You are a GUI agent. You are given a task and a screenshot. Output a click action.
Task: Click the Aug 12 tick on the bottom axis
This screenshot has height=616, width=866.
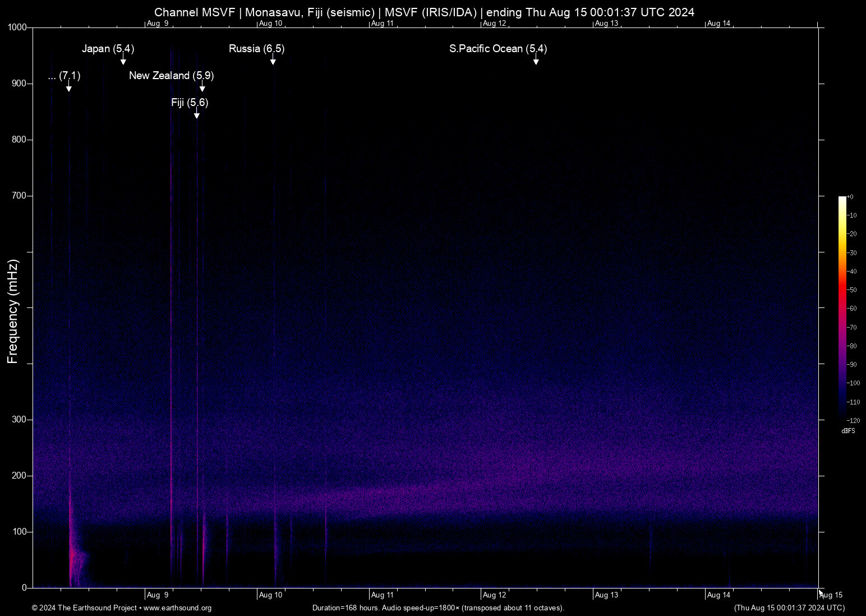494,595
